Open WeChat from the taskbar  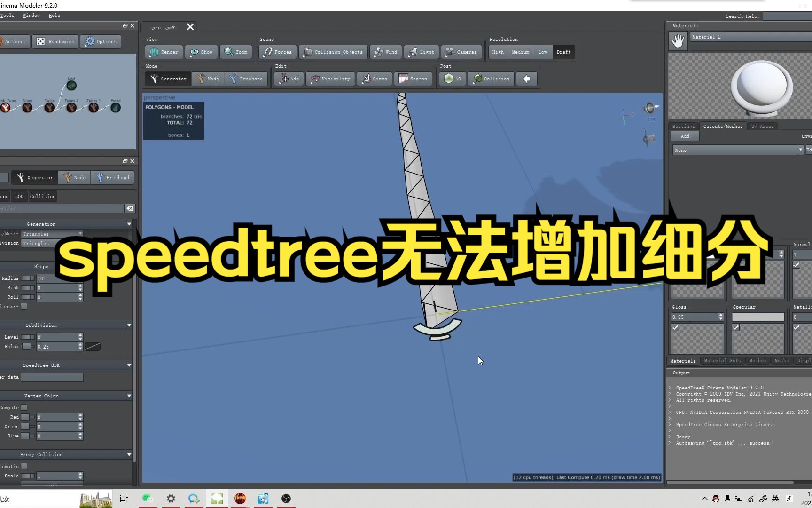click(148, 499)
